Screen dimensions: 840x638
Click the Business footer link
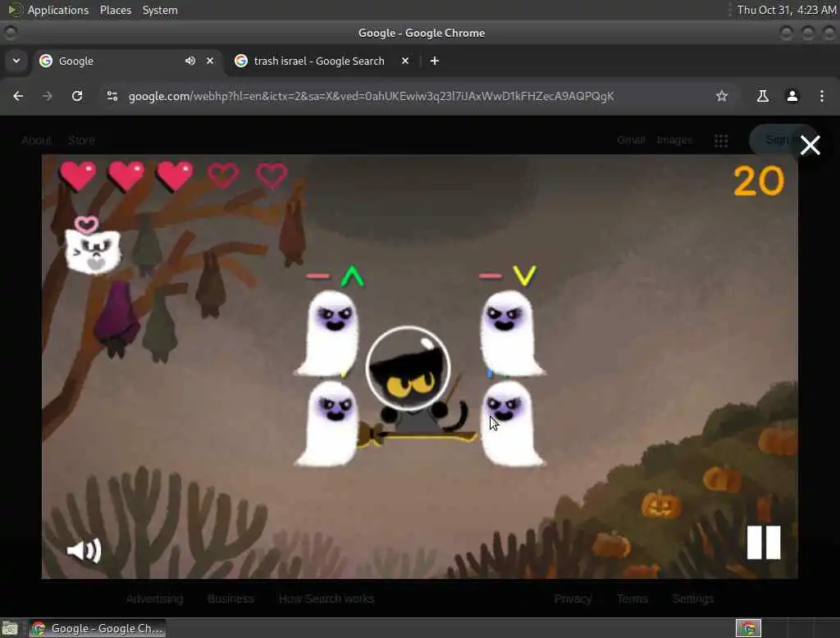point(231,599)
